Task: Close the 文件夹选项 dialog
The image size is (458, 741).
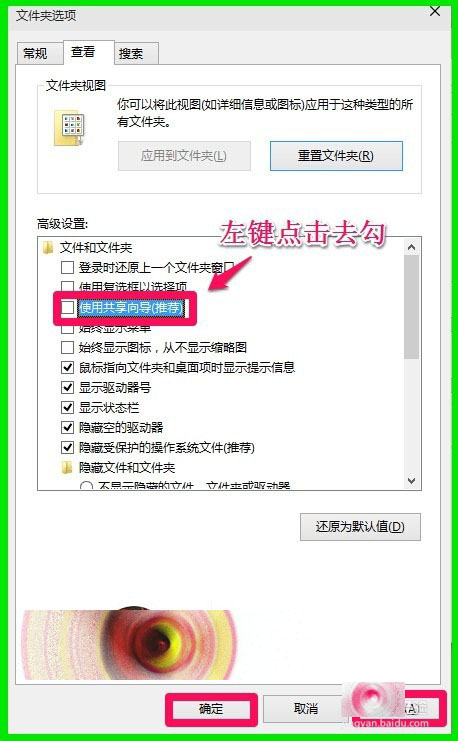Action: (x=434, y=11)
